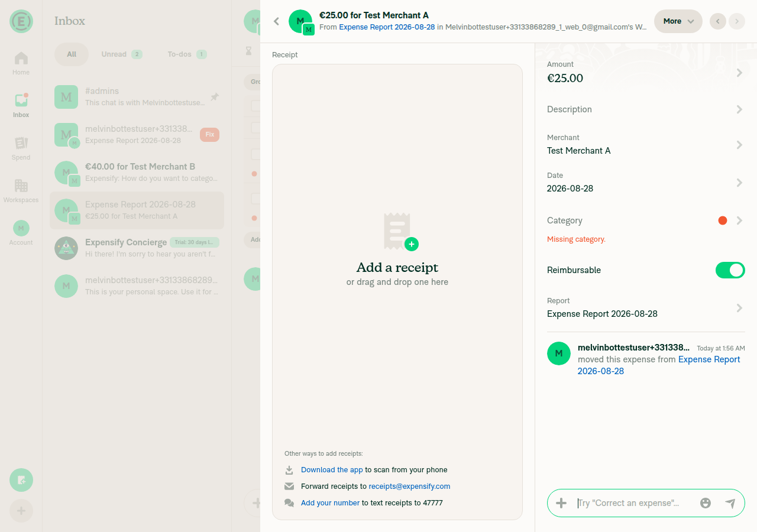Image resolution: width=757 pixels, height=532 pixels.
Task: Click the Missing category. error text
Action: [x=576, y=239]
